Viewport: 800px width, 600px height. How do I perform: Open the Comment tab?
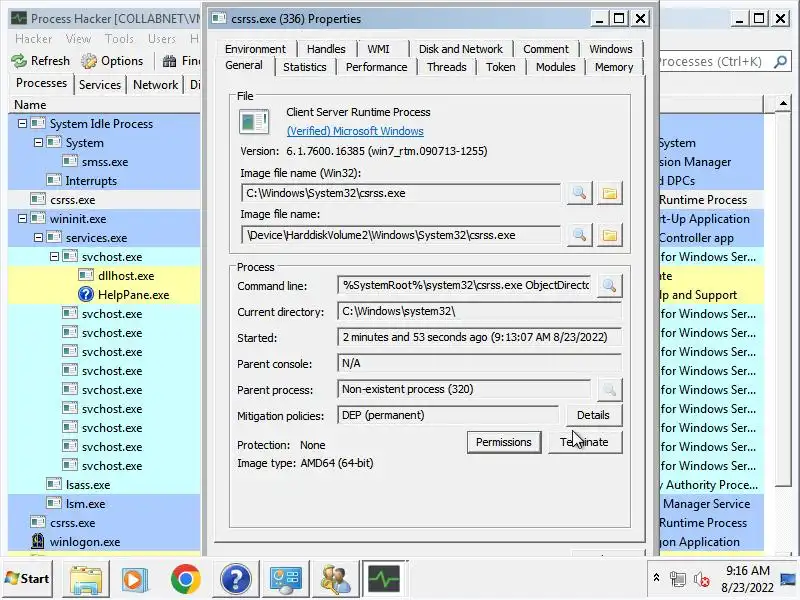tap(545, 49)
